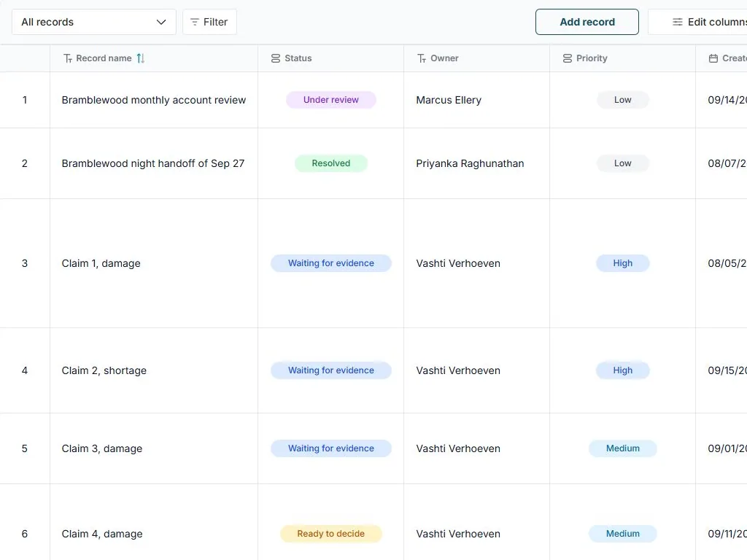Click the Filter funnel icon
This screenshot has width=747, height=560.
click(194, 22)
